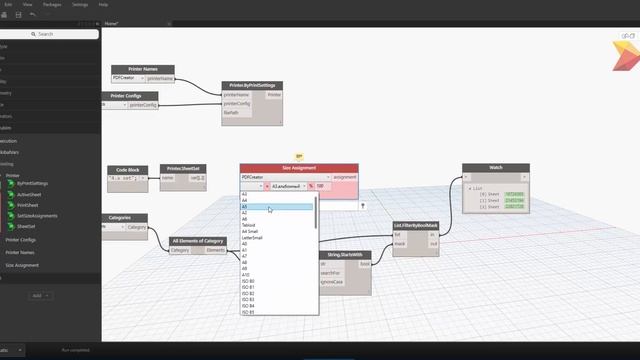Select A10 in the paper size list
640x360 pixels.
(277, 275)
